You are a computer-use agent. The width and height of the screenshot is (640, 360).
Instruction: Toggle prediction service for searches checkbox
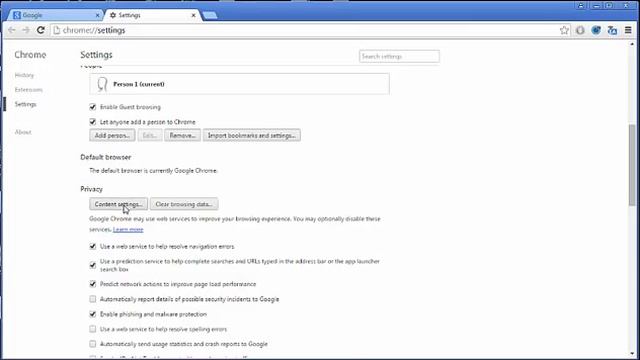click(x=93, y=265)
